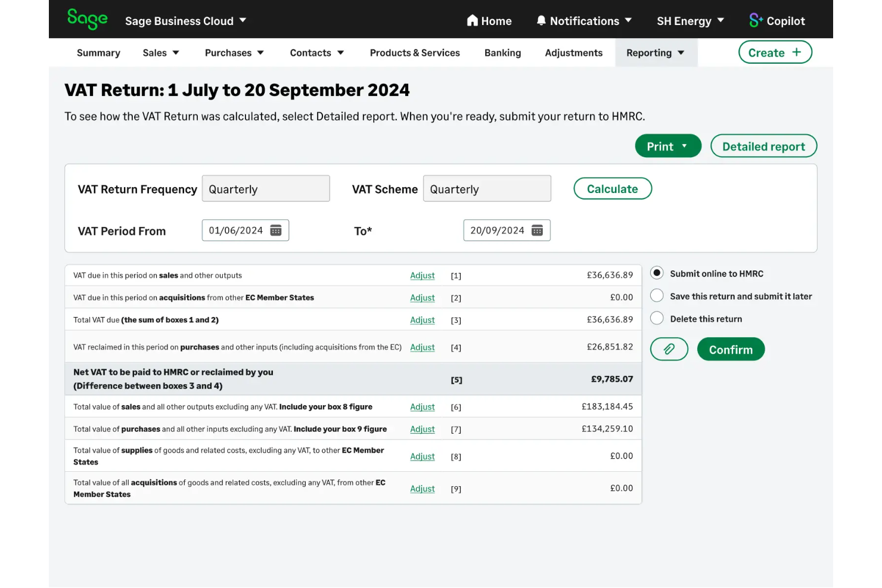
Task: Click the Calculate button
Action: tap(613, 189)
